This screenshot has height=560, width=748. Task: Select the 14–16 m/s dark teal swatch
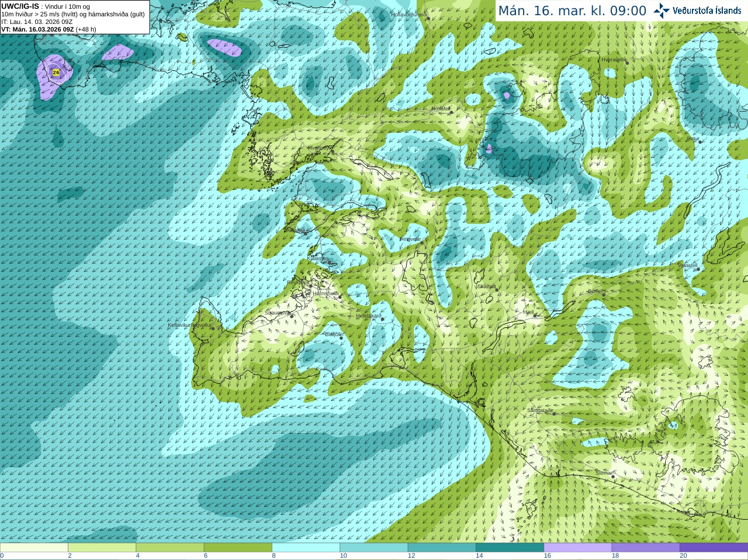[510, 548]
